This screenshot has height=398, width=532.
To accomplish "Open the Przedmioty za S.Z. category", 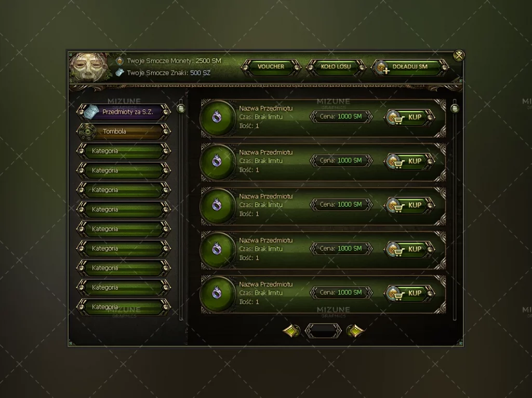I will tap(124, 112).
